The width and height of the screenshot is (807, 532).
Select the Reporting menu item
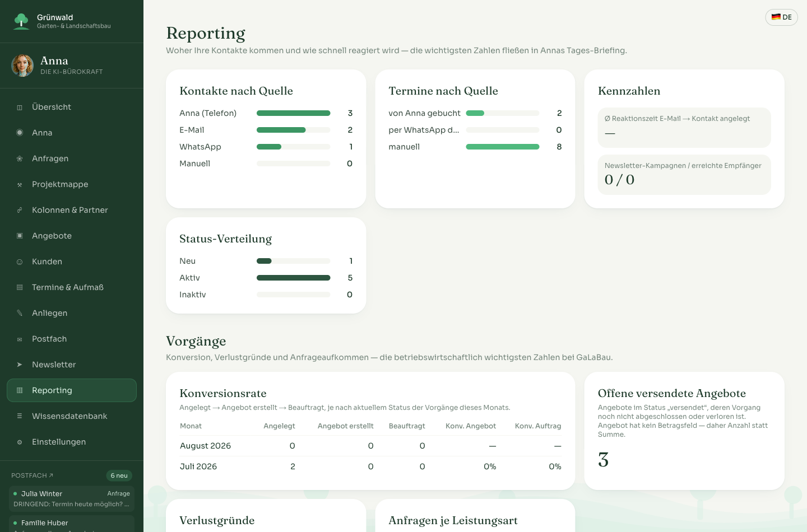tap(72, 390)
